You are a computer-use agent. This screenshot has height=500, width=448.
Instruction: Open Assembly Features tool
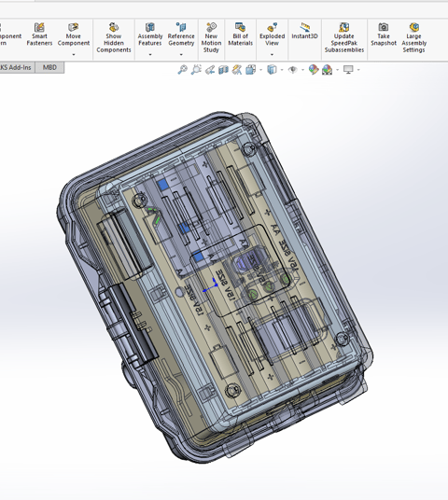click(150, 35)
